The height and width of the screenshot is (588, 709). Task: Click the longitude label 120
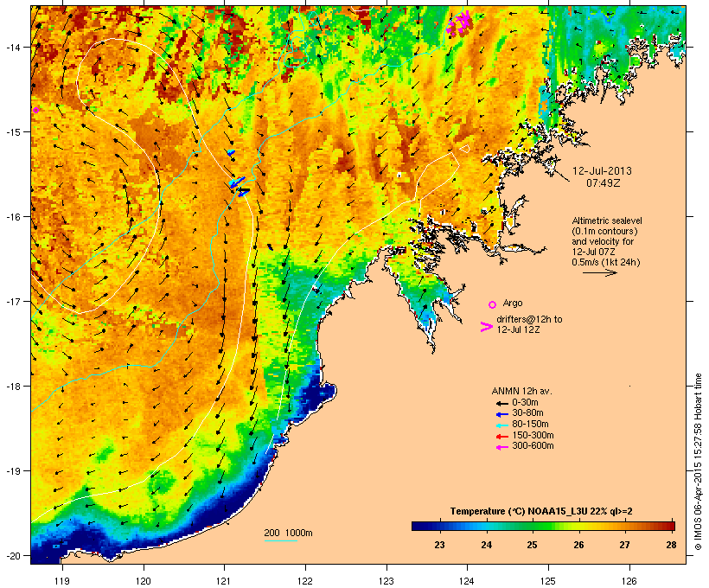[x=144, y=581]
